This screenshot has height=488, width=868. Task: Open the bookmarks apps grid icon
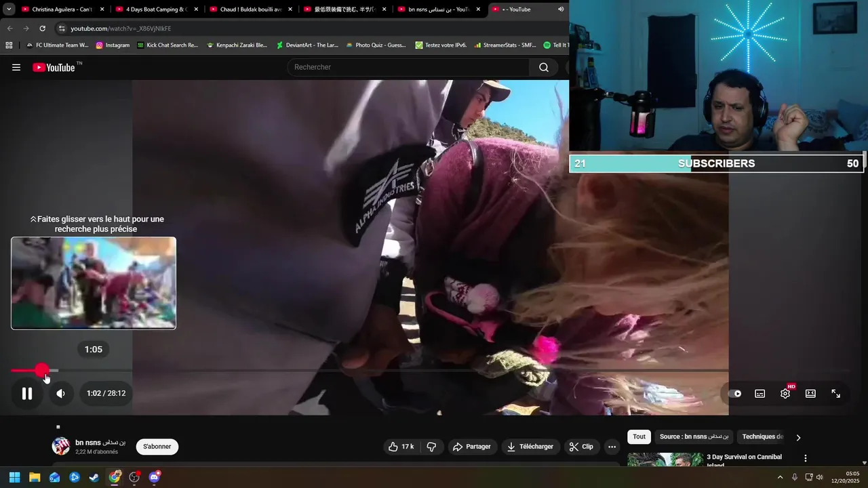pos(9,45)
